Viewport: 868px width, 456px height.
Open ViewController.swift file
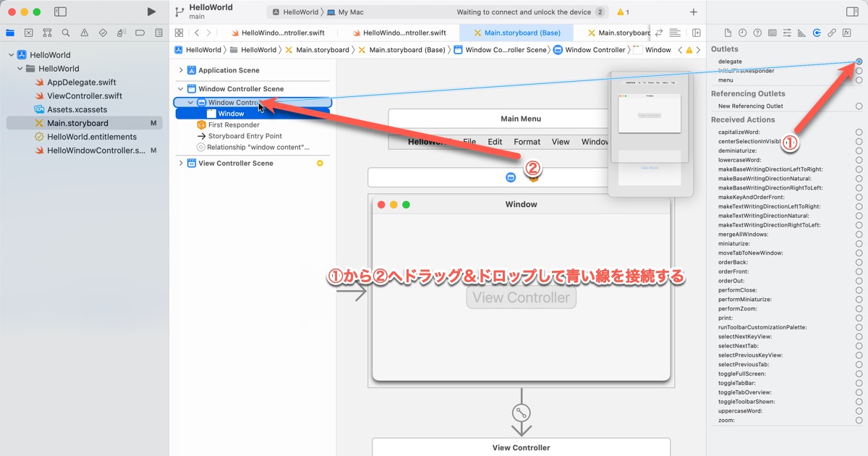click(85, 96)
